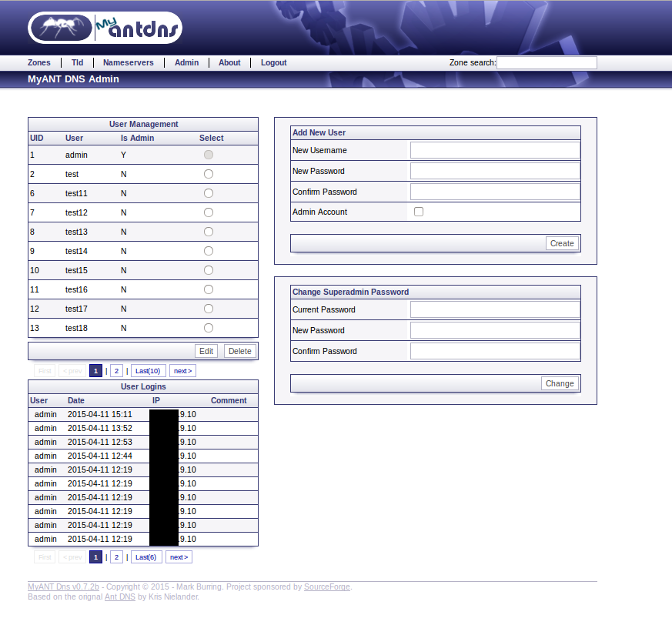Click the About menu item
Screen dimensions: 672x635
coord(229,62)
